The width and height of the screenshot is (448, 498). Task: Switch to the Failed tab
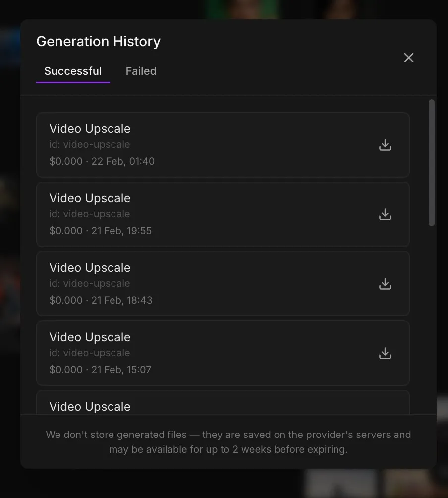pyautogui.click(x=141, y=71)
